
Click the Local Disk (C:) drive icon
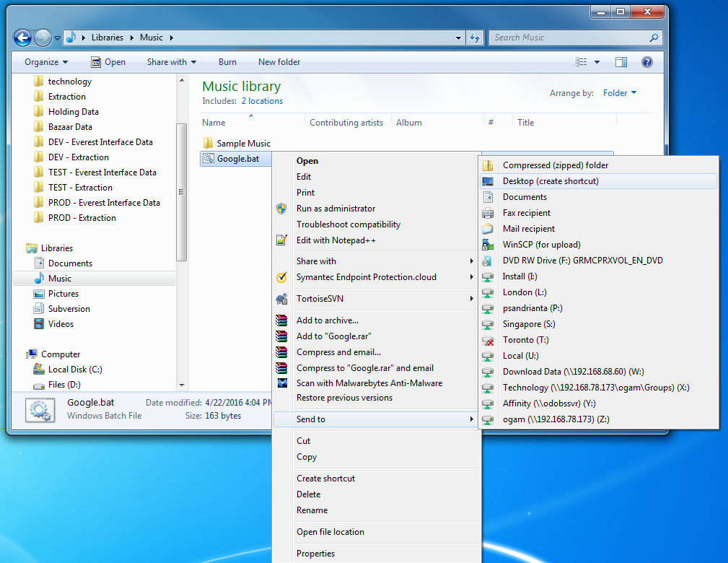39,370
